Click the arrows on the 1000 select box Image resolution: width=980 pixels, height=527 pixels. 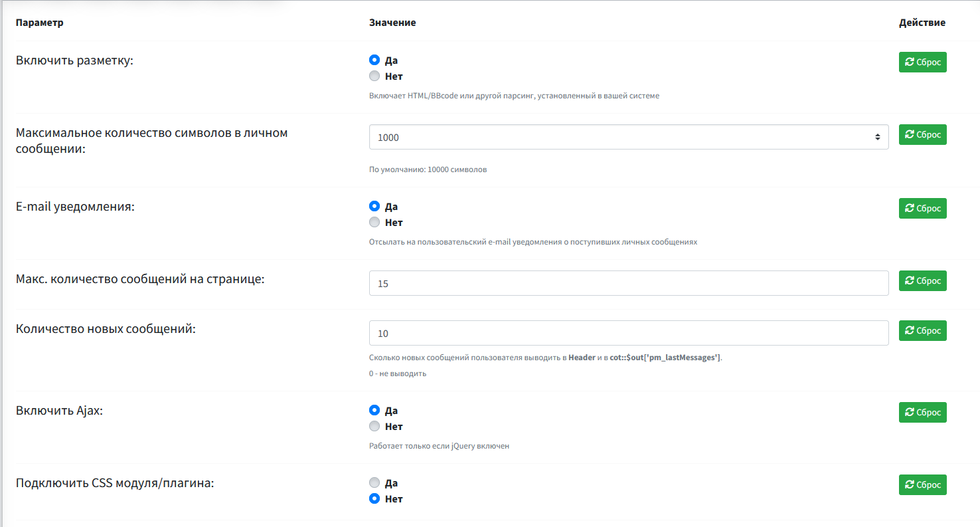(877, 137)
